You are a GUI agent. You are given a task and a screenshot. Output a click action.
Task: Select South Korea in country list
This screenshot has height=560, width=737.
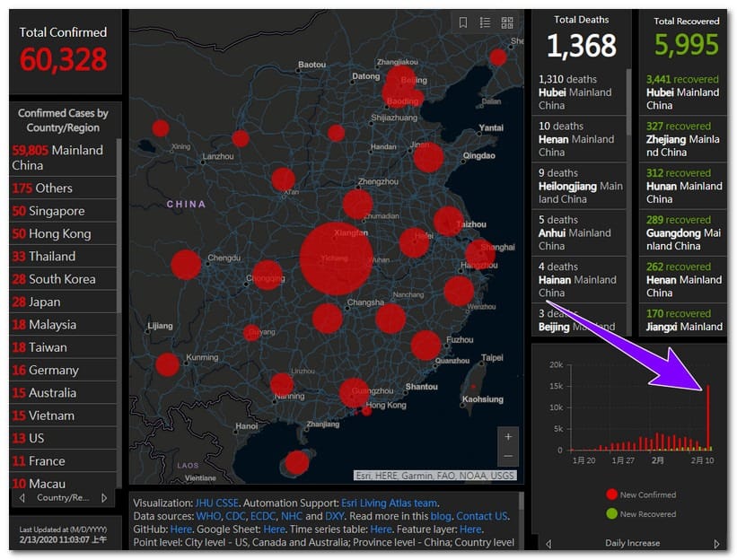coord(63,279)
